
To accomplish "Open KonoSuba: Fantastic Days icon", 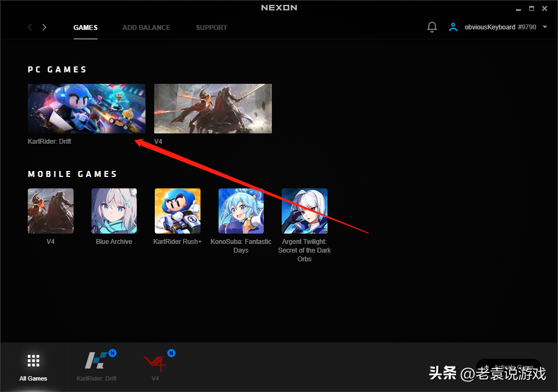I will [241, 211].
